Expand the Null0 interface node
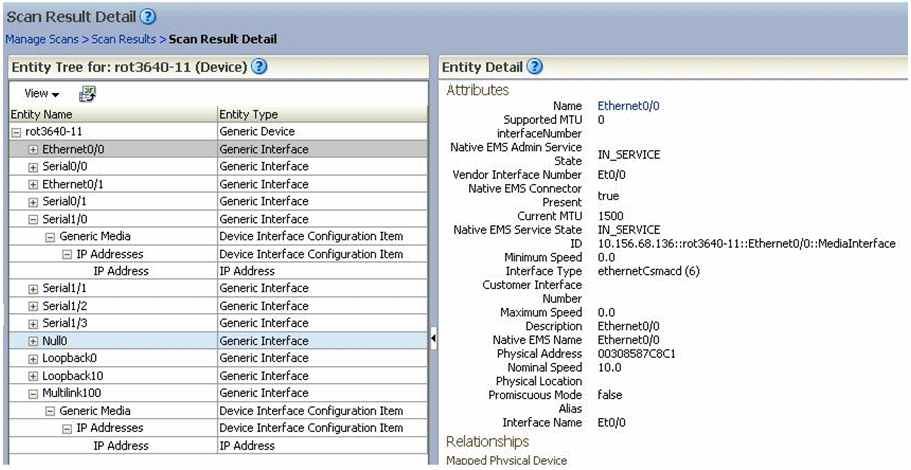The height and width of the screenshot is (470, 911). [33, 341]
